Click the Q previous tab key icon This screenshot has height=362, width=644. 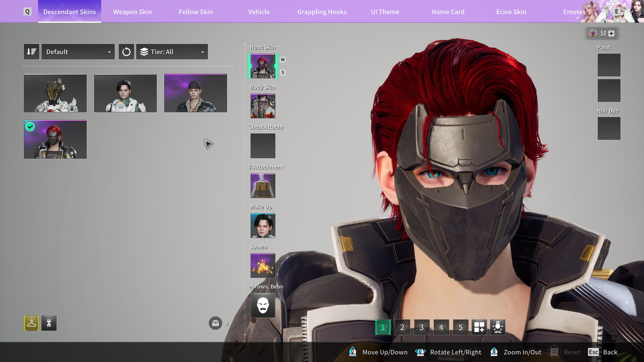27,12
